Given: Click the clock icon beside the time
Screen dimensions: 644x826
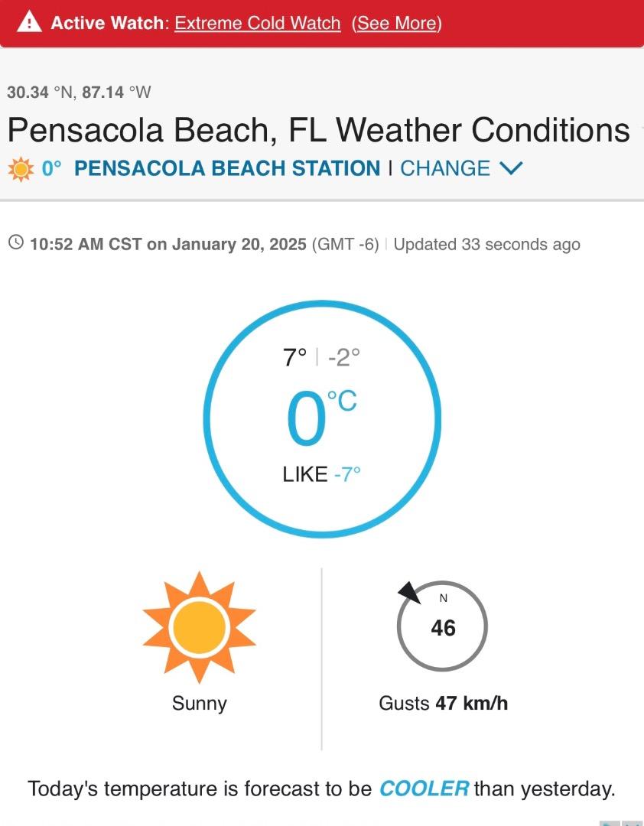Looking at the screenshot, I should [x=16, y=243].
